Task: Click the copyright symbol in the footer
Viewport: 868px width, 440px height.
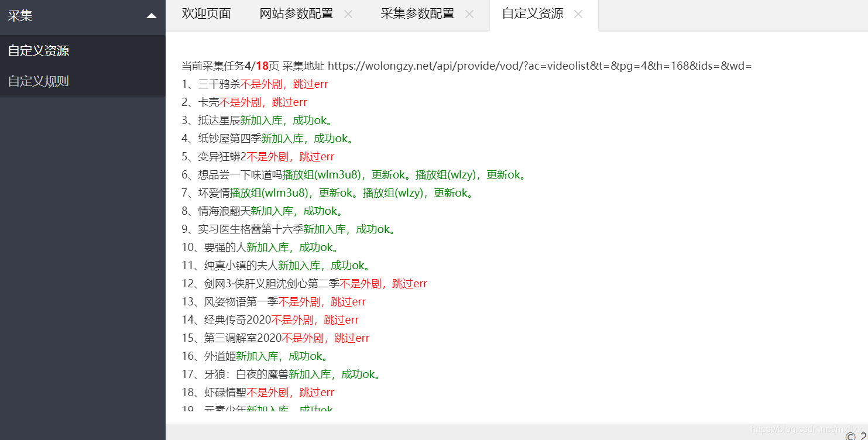Action: click(850, 436)
